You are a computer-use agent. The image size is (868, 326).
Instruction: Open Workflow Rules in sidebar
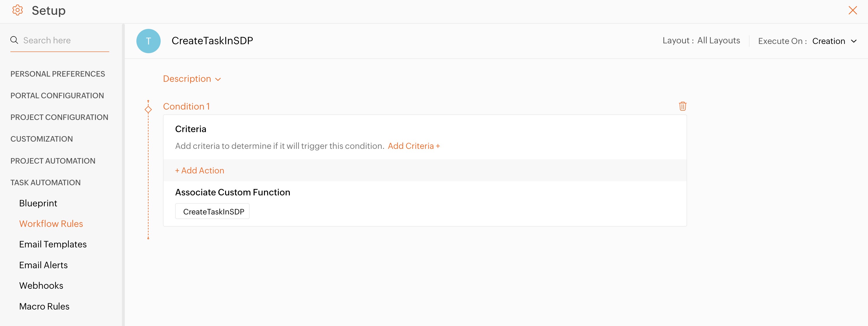click(x=51, y=223)
